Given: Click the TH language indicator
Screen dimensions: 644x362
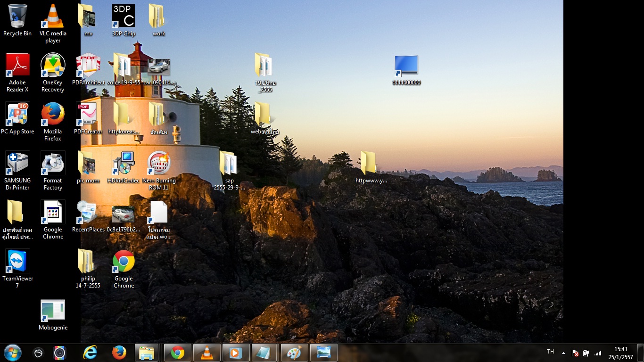Looking at the screenshot, I should (x=550, y=352).
